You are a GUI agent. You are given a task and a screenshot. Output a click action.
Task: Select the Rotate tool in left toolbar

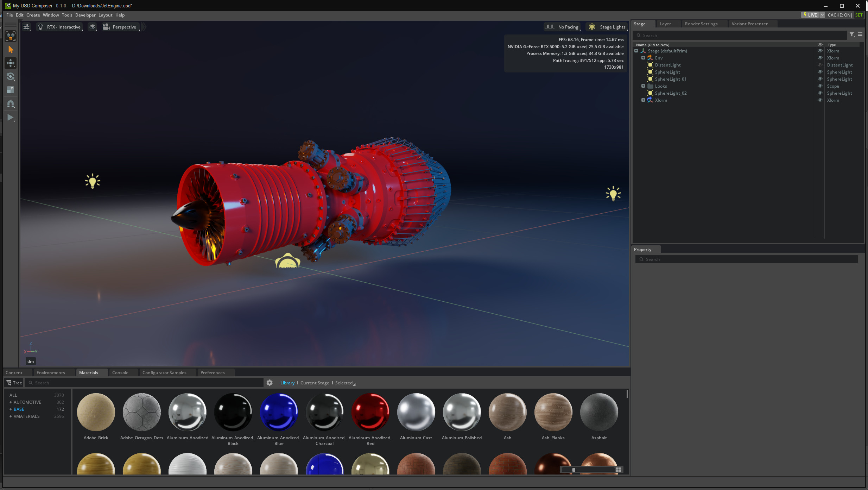coord(11,77)
